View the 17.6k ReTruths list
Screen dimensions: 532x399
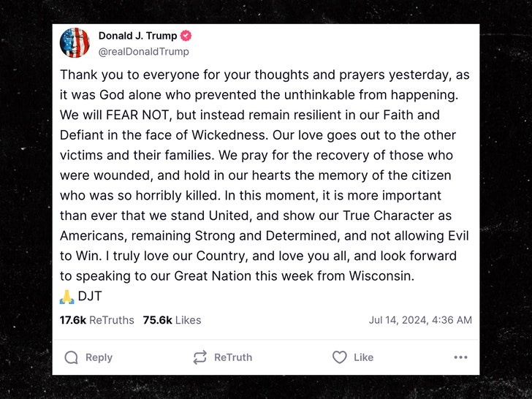click(96, 320)
